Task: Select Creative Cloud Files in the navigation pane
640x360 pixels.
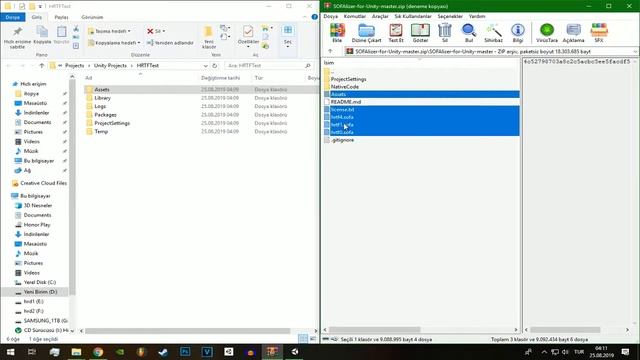Action: (x=43, y=183)
